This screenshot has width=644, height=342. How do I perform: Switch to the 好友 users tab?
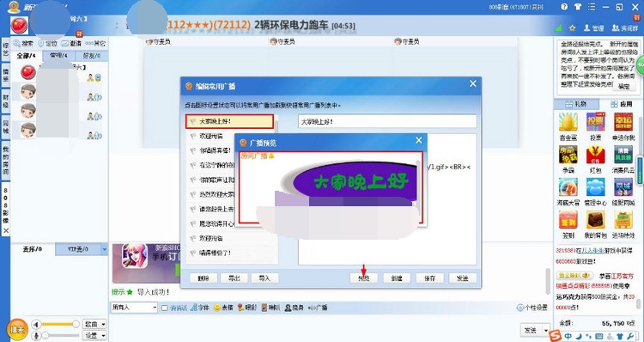(92, 56)
